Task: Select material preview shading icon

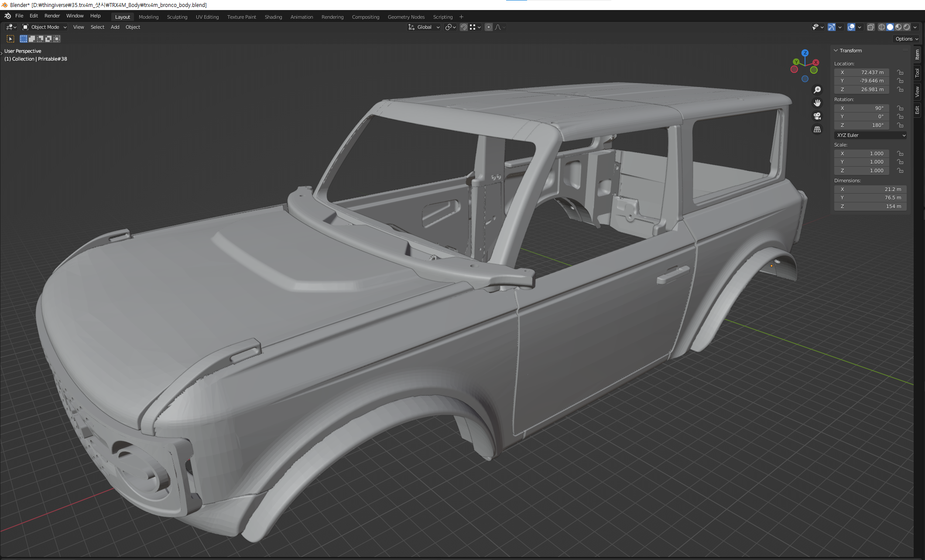Action: 898,27
